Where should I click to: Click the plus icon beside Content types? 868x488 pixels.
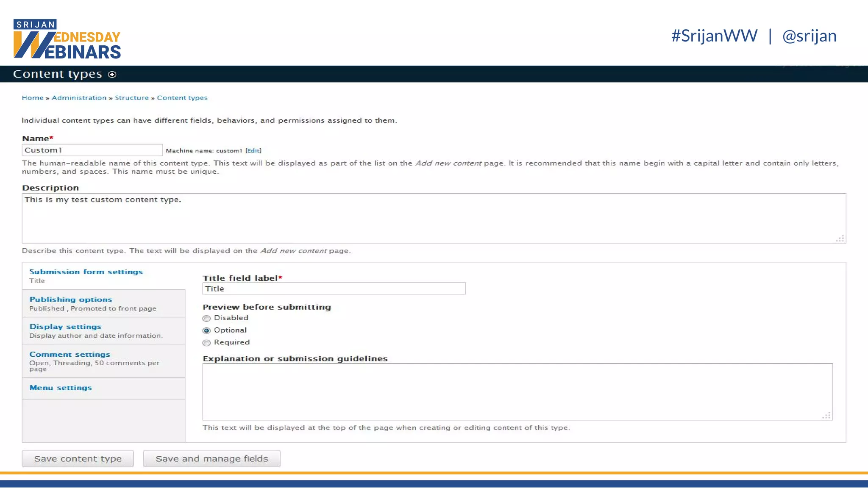tap(112, 75)
